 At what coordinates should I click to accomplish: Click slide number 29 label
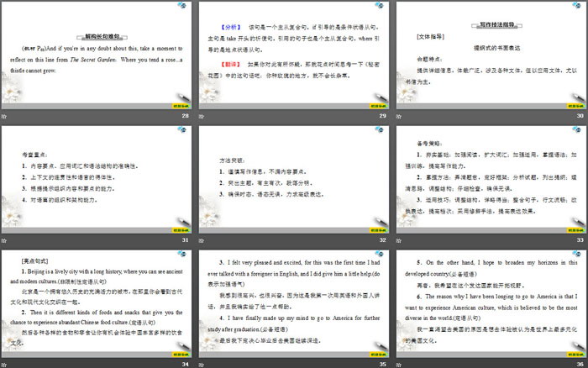(382, 116)
